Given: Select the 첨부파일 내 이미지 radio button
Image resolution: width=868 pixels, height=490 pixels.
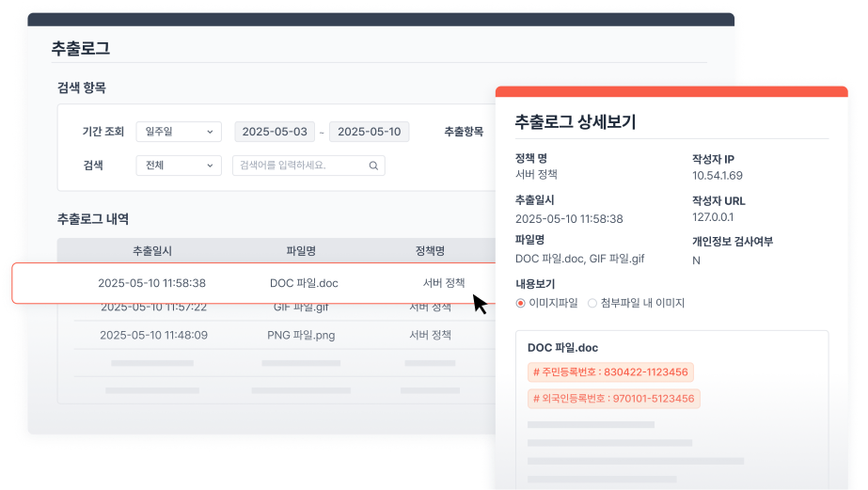Looking at the screenshot, I should pyautogui.click(x=592, y=303).
